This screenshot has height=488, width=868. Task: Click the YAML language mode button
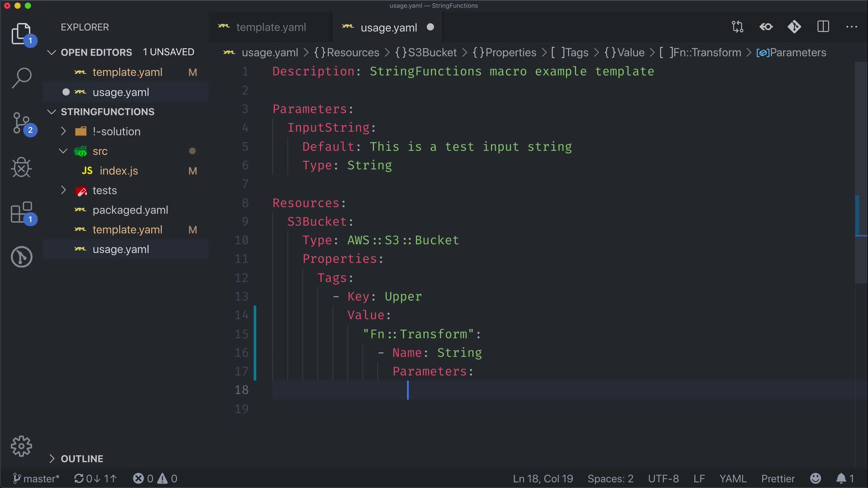[x=733, y=479]
